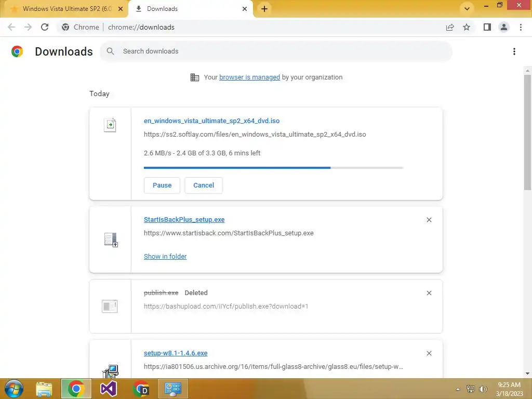Open a new tab
Viewport: 532px width, 399px height.
point(264,9)
